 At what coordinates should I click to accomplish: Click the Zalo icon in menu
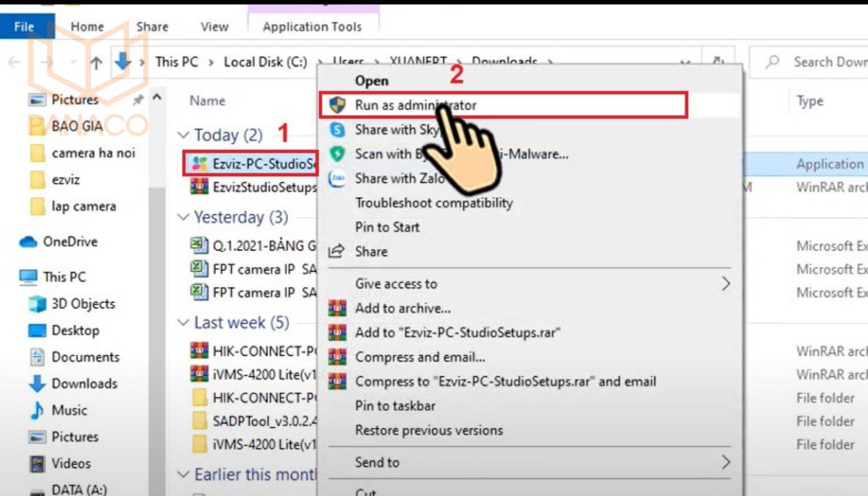(337, 178)
